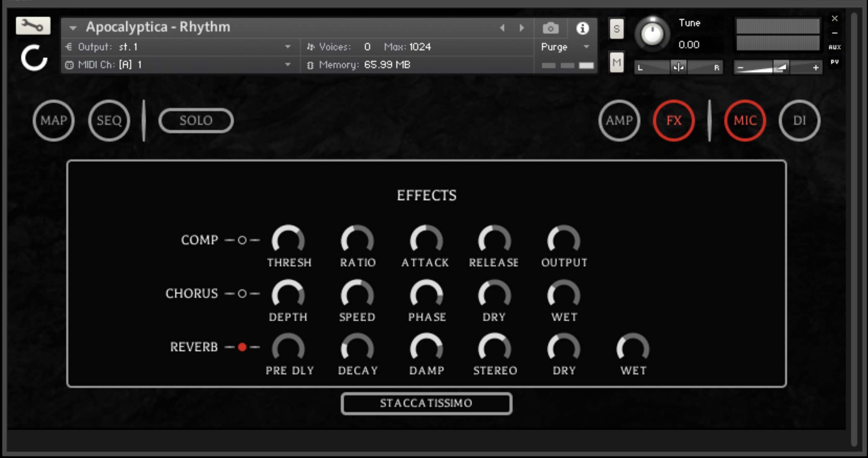The image size is (868, 458).
Task: Expand the Purge dropdown menu
Action: point(586,47)
